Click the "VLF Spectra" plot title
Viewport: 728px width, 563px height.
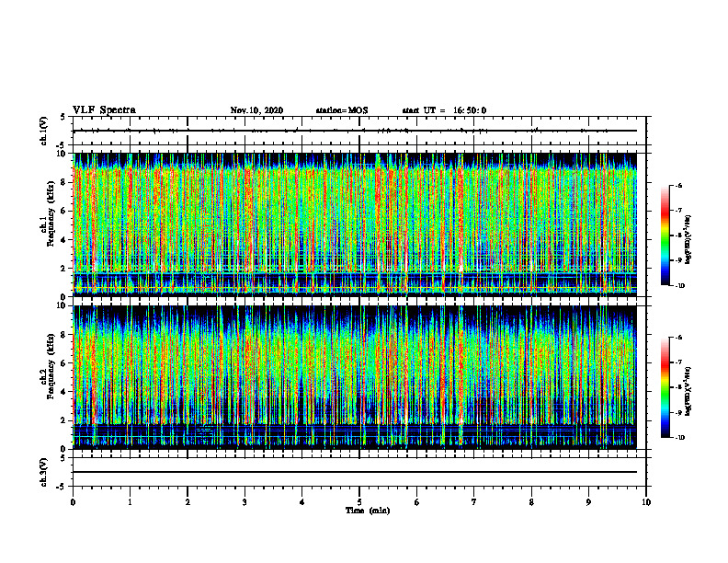pyautogui.click(x=104, y=110)
